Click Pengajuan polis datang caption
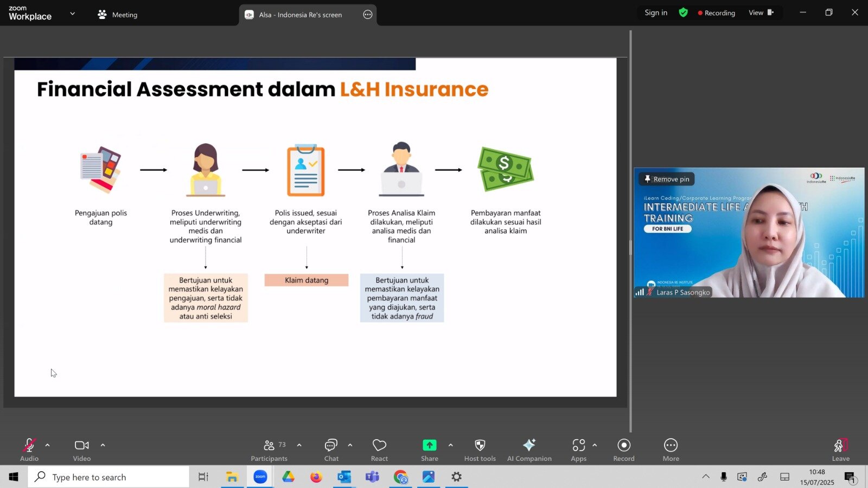This screenshot has height=488, width=868. tap(101, 217)
